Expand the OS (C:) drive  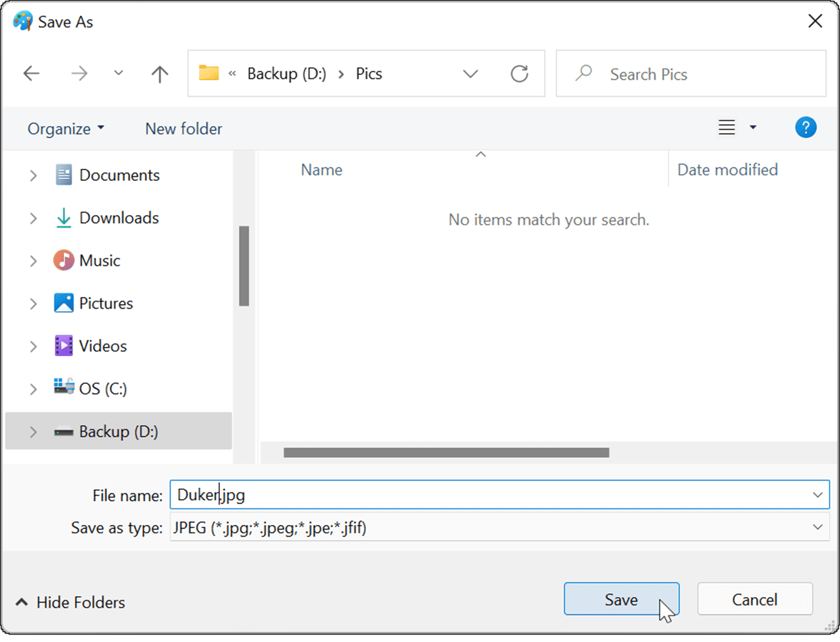point(33,389)
